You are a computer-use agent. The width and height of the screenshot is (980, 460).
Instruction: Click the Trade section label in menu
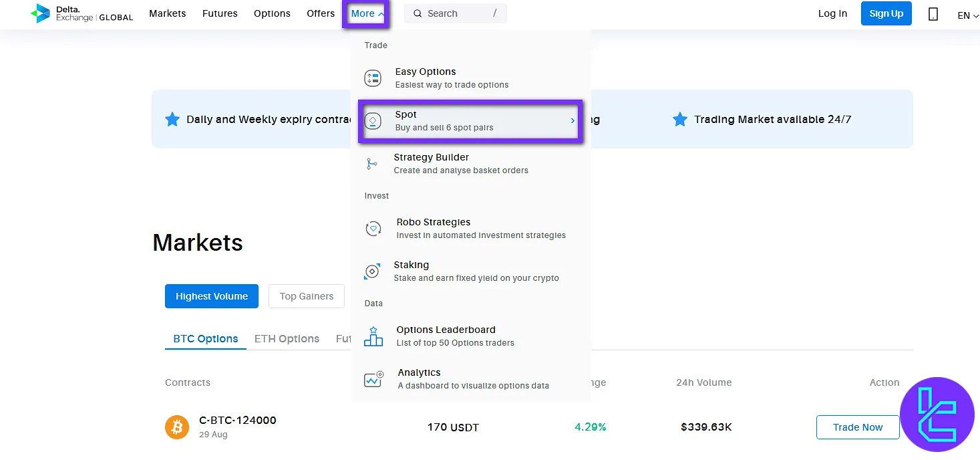point(375,45)
